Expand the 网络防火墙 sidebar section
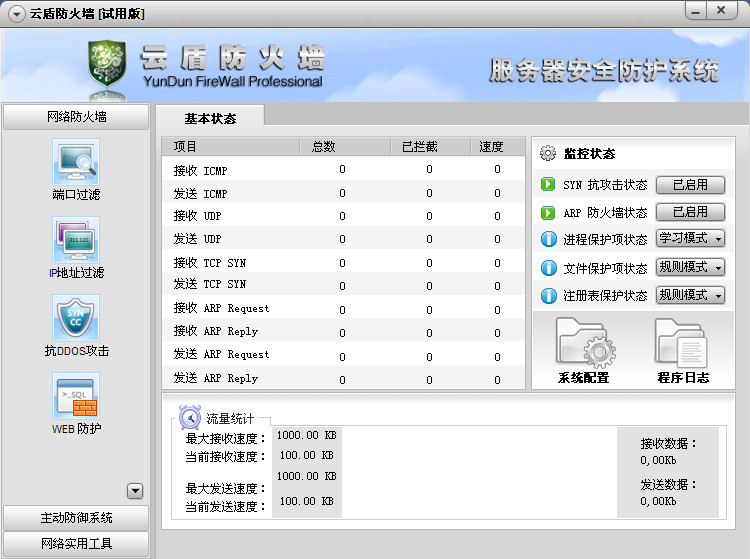The height and width of the screenshot is (559, 750). [x=76, y=117]
